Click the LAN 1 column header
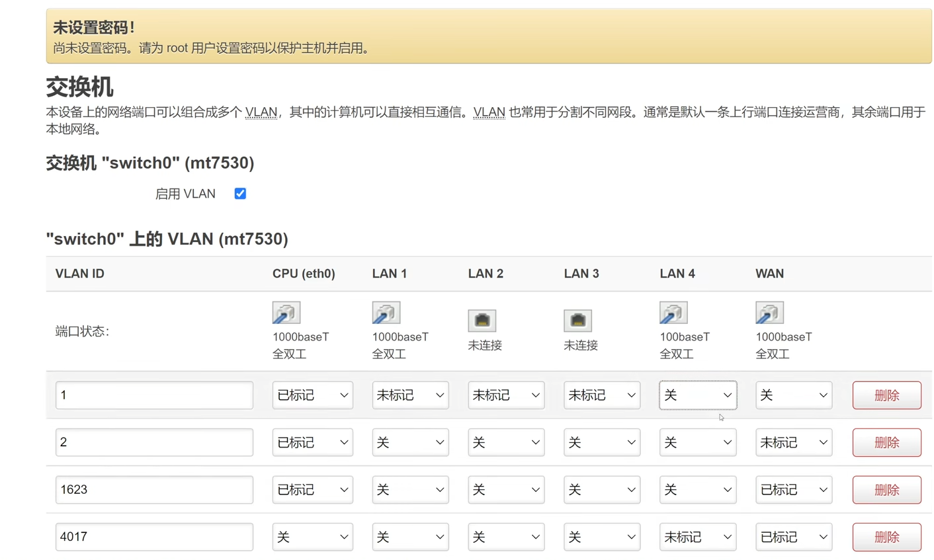 point(390,274)
